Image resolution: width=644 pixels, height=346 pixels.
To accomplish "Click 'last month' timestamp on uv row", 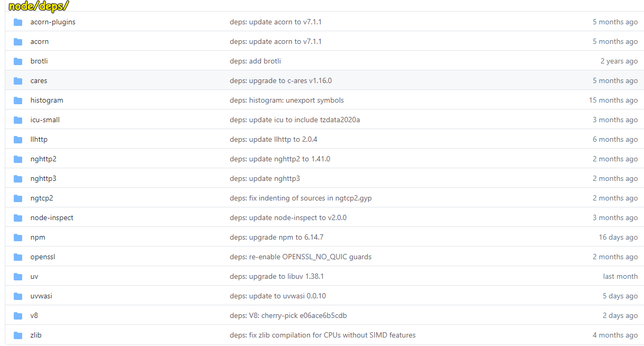I will pyautogui.click(x=620, y=277).
